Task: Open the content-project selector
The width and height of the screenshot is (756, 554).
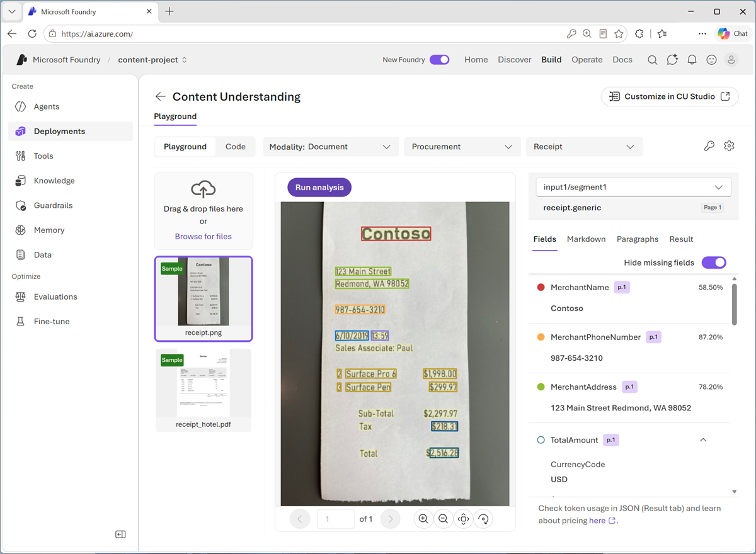Action: (x=152, y=60)
